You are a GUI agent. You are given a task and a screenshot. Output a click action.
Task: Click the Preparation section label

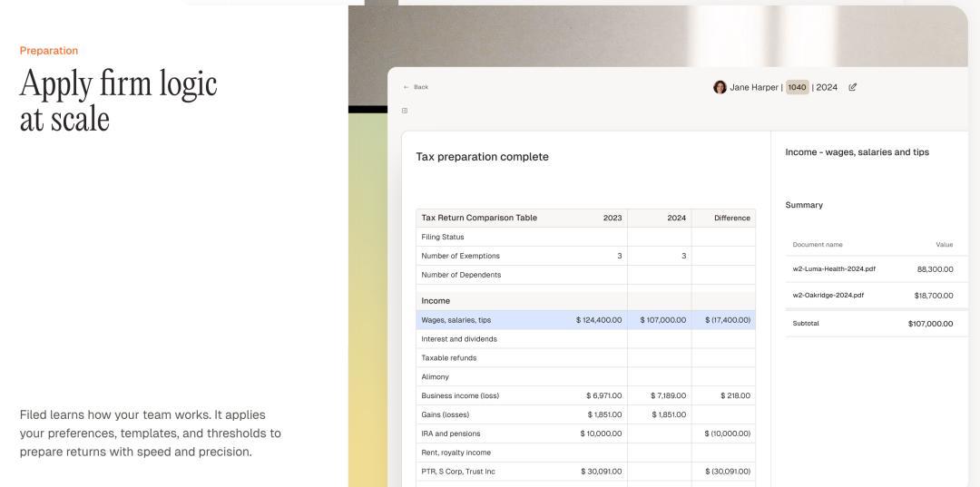tap(49, 51)
